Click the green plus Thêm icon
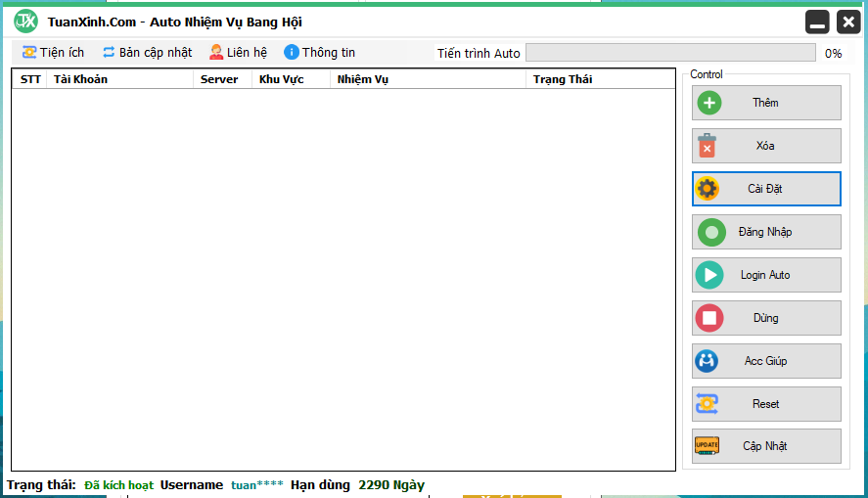The width and height of the screenshot is (868, 498). [x=708, y=103]
